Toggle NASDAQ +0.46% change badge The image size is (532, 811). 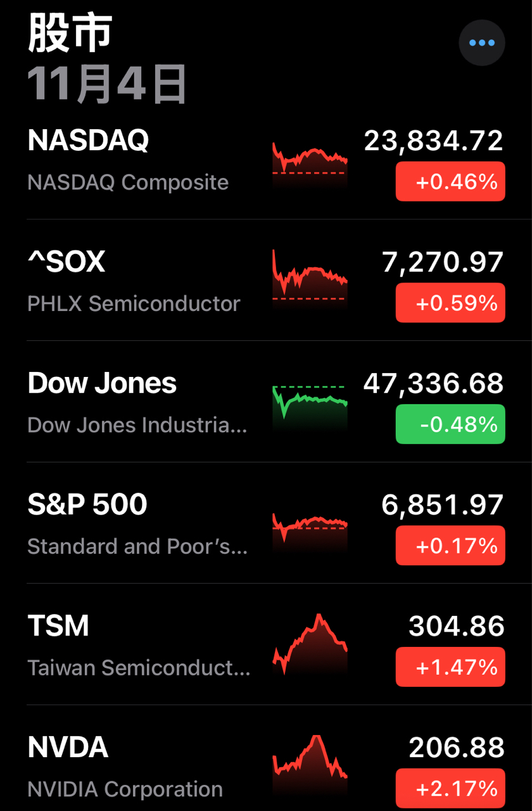pos(450,182)
